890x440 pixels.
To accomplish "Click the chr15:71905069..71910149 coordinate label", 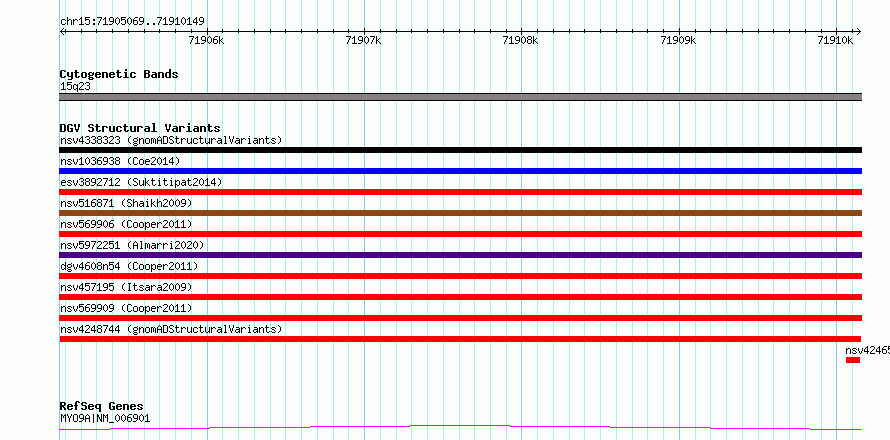I will pos(132,22).
